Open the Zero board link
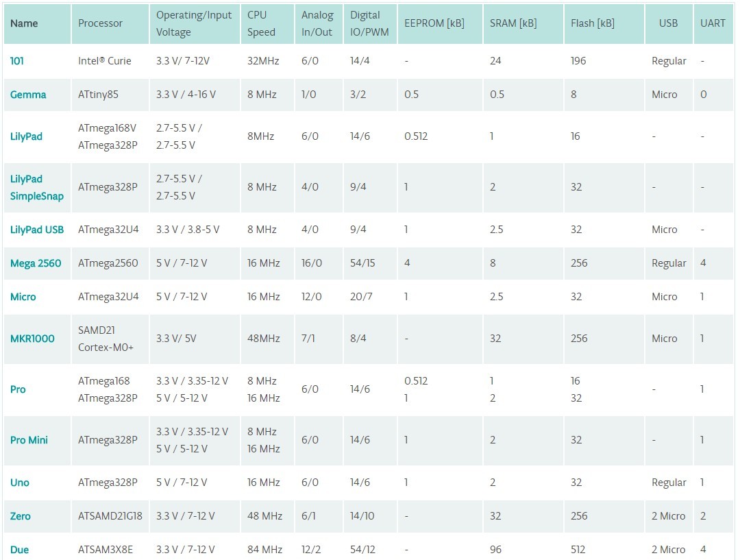This screenshot has width=740, height=560. point(21,516)
